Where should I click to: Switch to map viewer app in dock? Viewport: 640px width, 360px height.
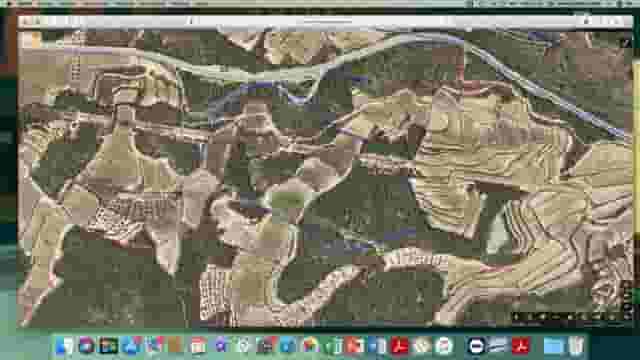point(498,346)
